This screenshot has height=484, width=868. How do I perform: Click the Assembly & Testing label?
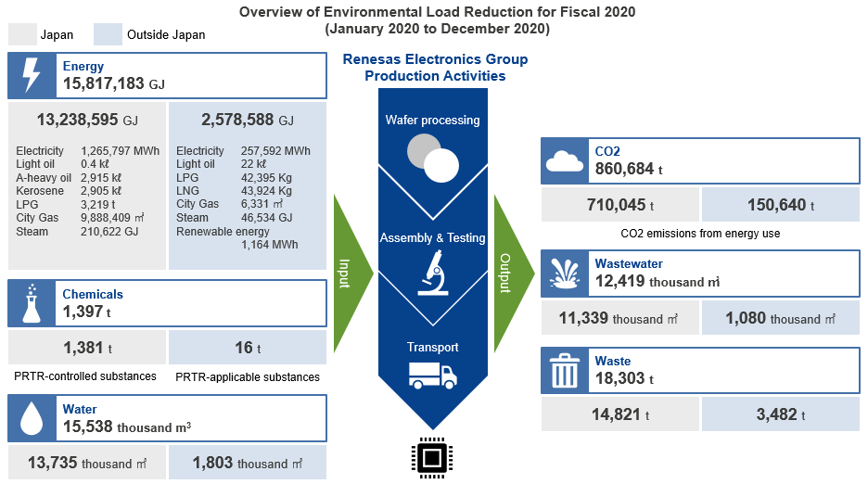click(433, 238)
